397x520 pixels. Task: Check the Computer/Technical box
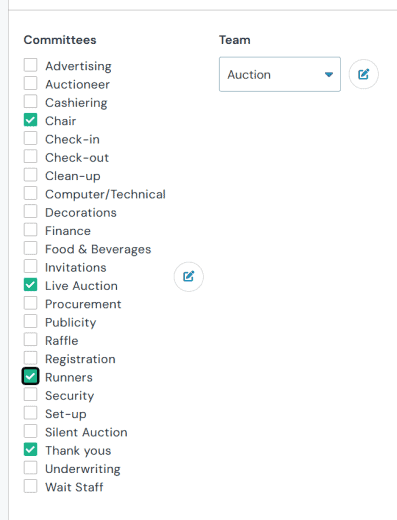coord(30,193)
